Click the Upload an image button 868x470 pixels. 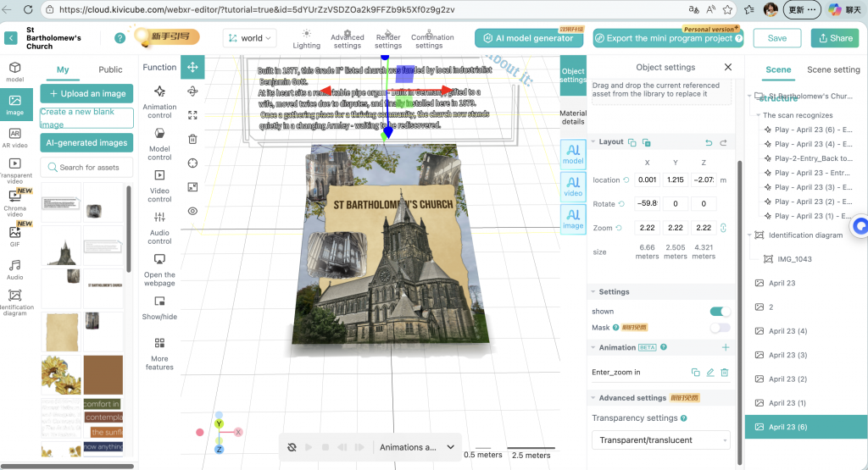tap(87, 93)
